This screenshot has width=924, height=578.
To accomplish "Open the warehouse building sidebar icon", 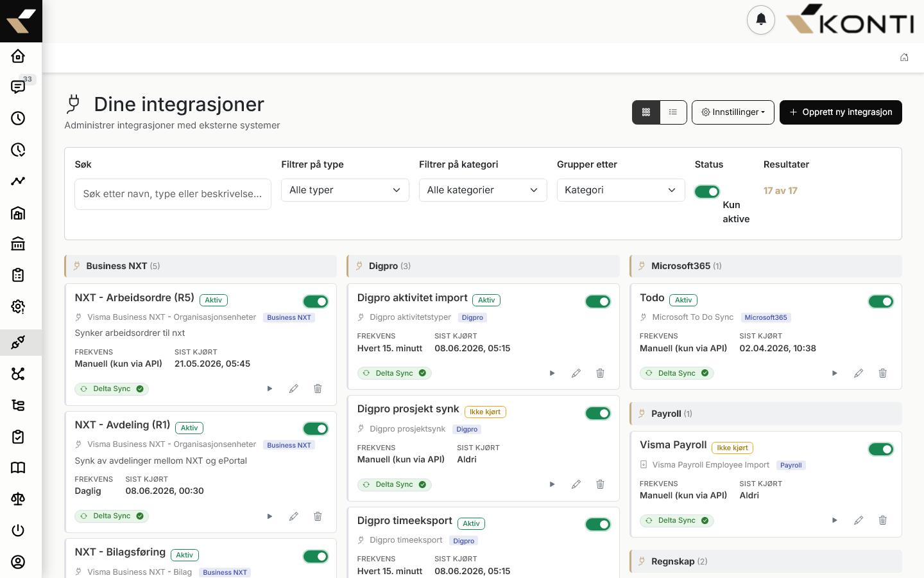I will [18, 213].
